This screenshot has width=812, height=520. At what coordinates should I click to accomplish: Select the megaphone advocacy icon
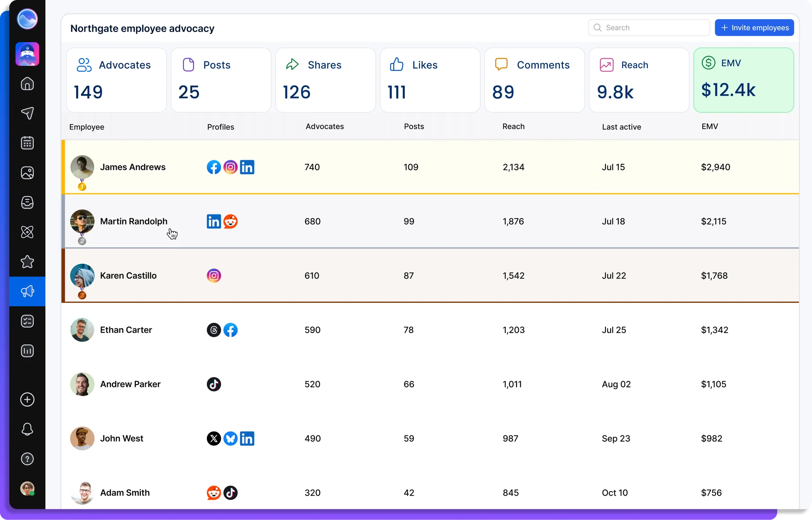[27, 291]
